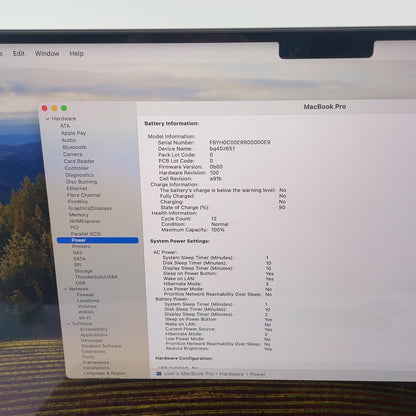The height and width of the screenshot is (416, 416).
Task: Select Memory in the sidebar
Action: [79, 215]
